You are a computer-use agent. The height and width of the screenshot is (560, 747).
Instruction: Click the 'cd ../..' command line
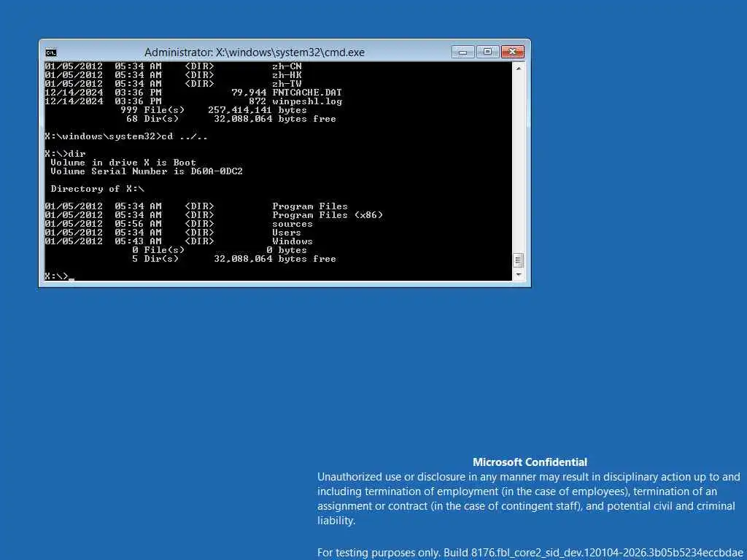(125, 136)
